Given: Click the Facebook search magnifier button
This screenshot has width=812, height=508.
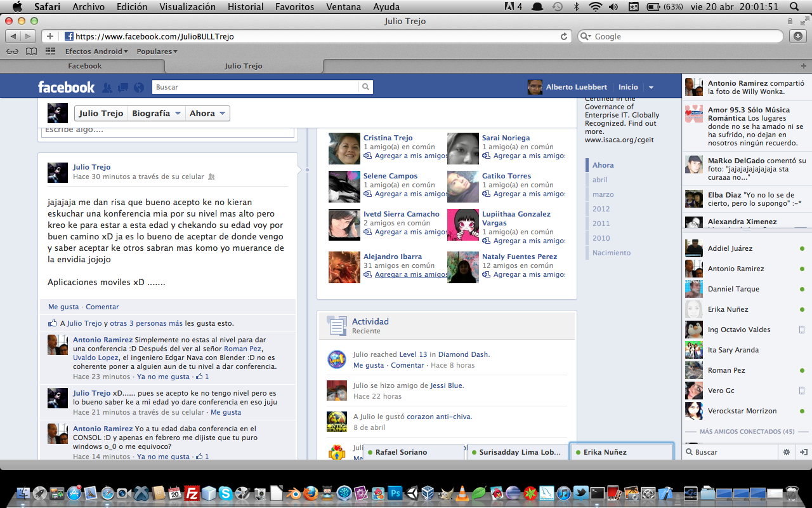Looking at the screenshot, I should 366,87.
